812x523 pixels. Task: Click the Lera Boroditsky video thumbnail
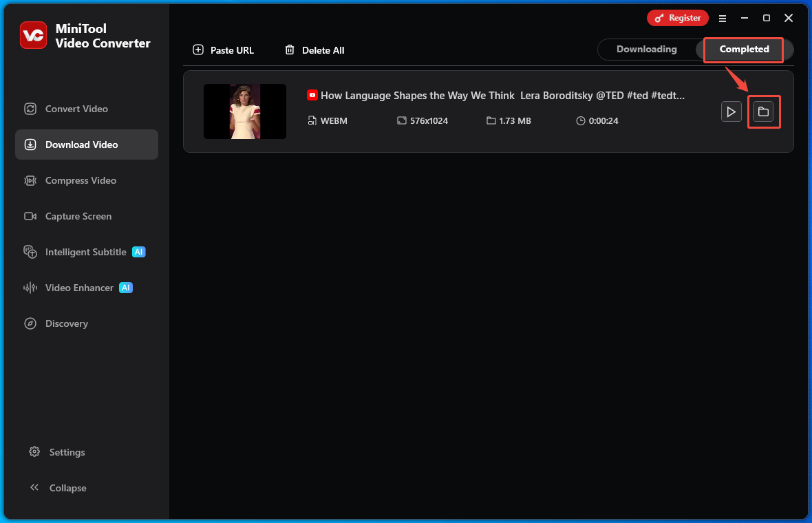(x=245, y=111)
